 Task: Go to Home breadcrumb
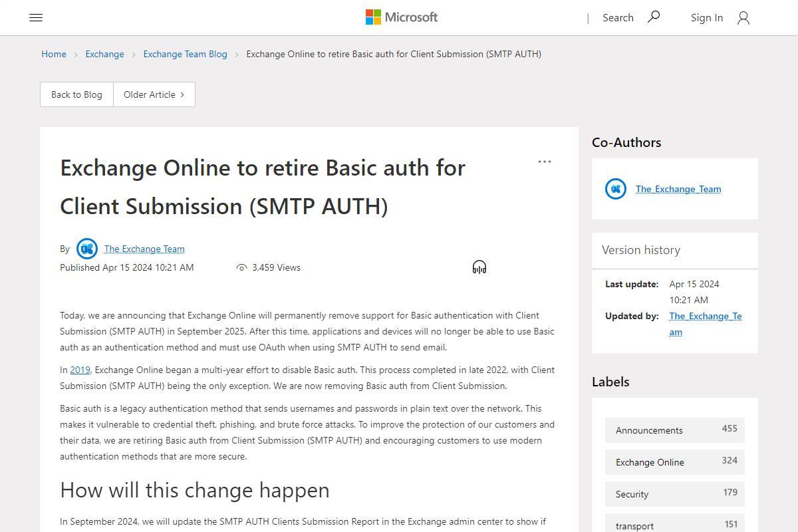tap(54, 54)
